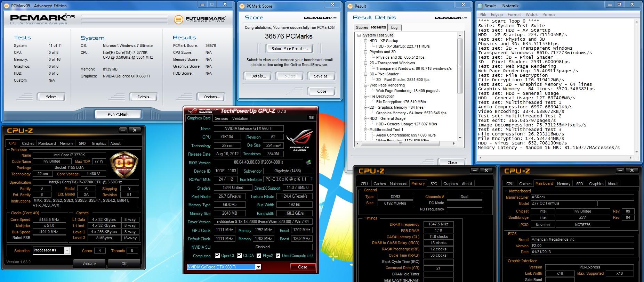Open SPD tab in left CPU-Z window
Screen dimensions: 644x282
[82, 143]
